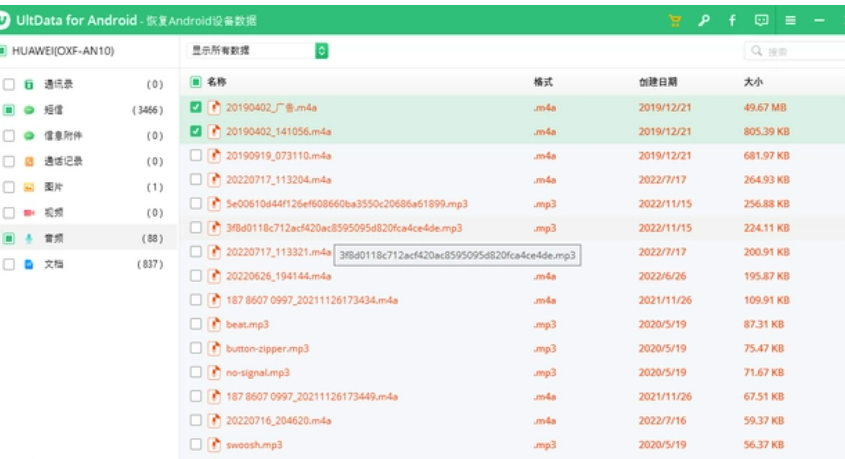Click the orange 通话记录 call icon
Screen dimensions: 845x459
tap(29, 161)
